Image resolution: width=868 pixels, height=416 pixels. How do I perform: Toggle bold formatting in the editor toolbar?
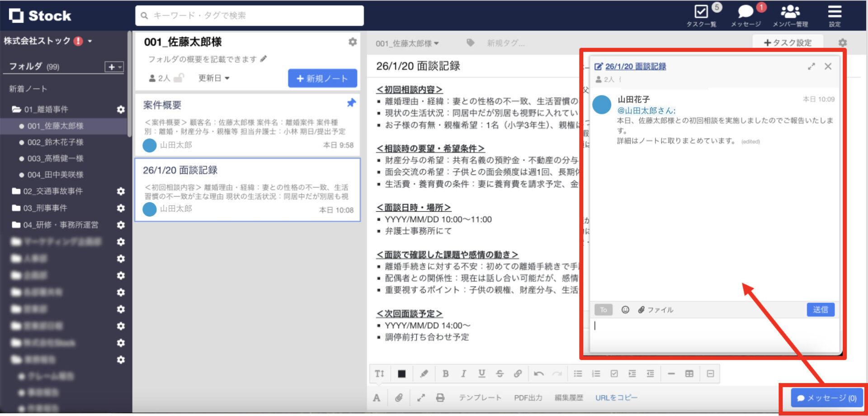pyautogui.click(x=445, y=373)
